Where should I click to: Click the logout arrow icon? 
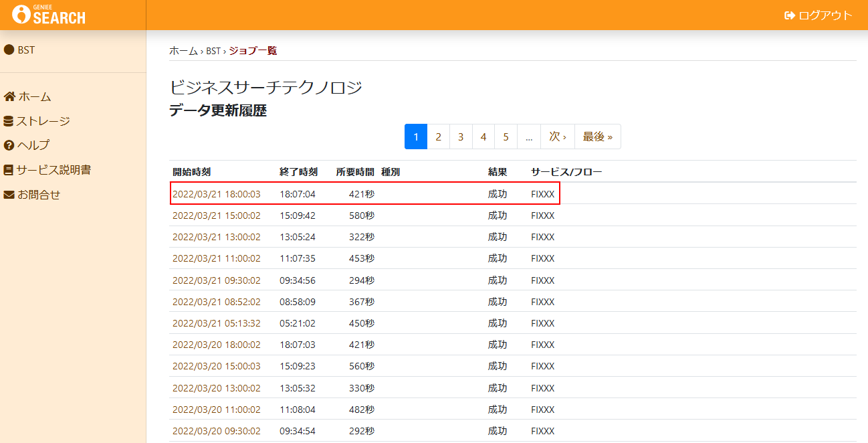pos(790,15)
